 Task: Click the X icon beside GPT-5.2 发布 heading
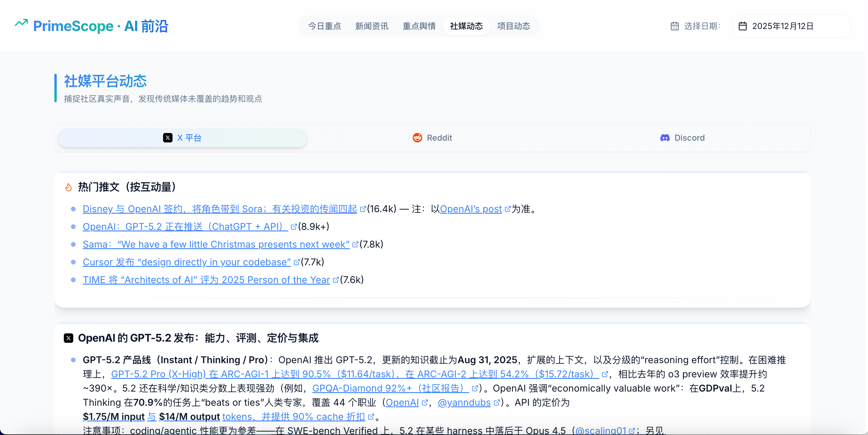tap(69, 338)
